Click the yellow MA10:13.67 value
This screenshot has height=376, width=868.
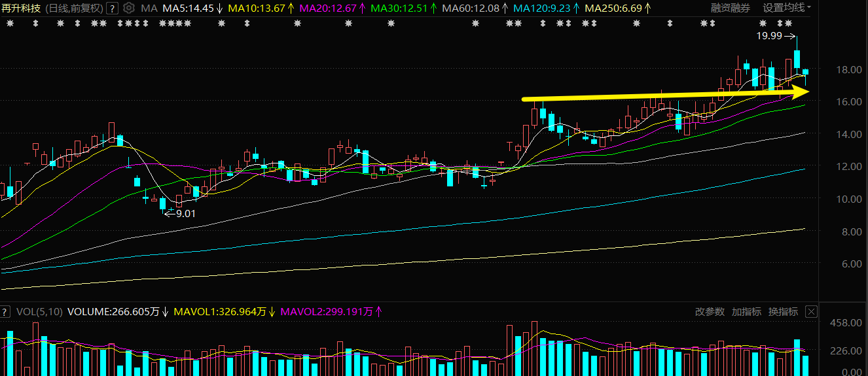coord(257,9)
